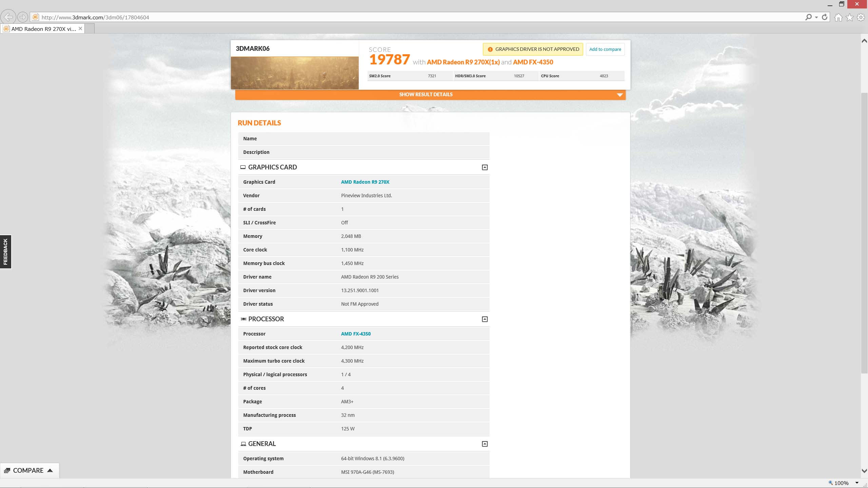Click the Graphics driver not approved warning
Viewport: 868px width, 488px height.
point(533,49)
